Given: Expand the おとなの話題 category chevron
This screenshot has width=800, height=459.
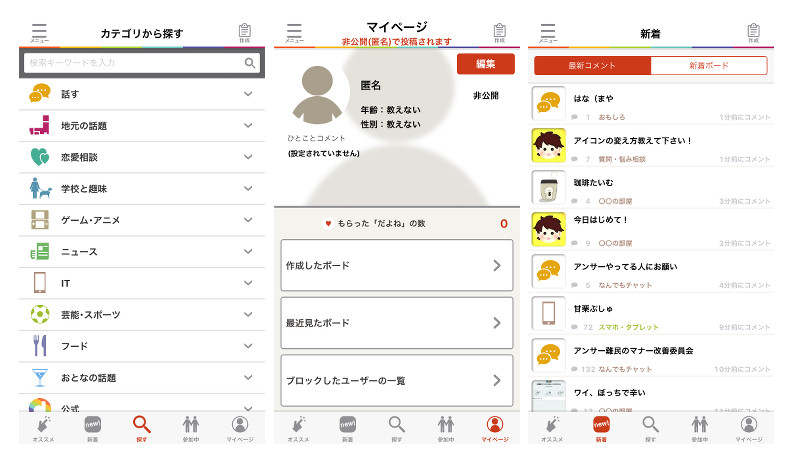Looking at the screenshot, I should (x=248, y=377).
